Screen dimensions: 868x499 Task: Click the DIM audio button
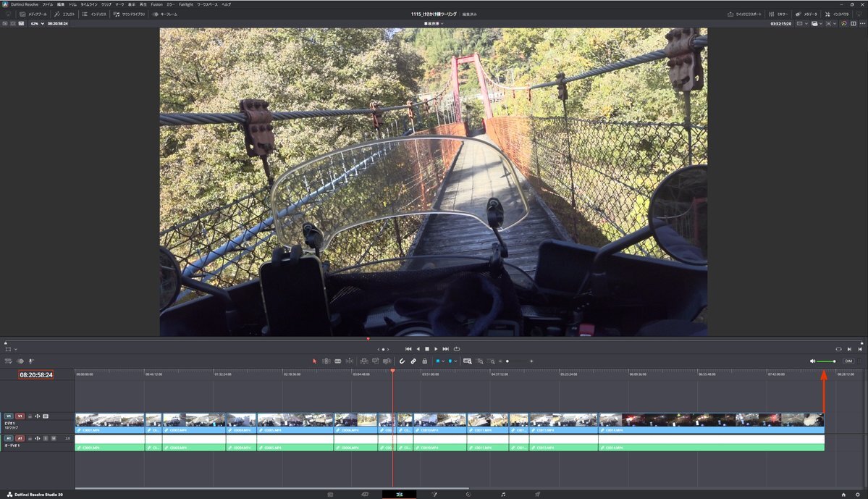tap(848, 361)
